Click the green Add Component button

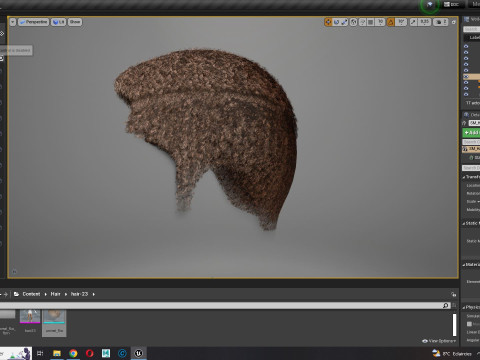[471, 133]
